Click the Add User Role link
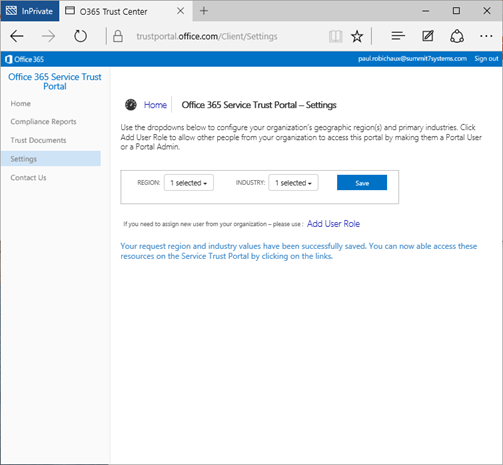Screen dimensions: 503x465 (x=333, y=224)
